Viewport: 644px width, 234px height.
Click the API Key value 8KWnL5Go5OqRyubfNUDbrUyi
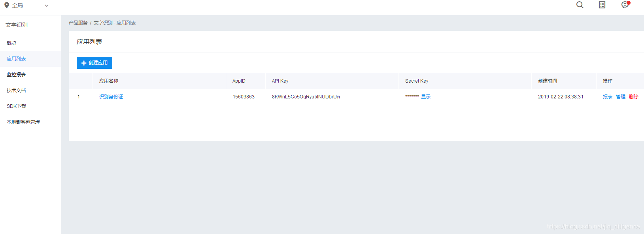click(x=306, y=97)
